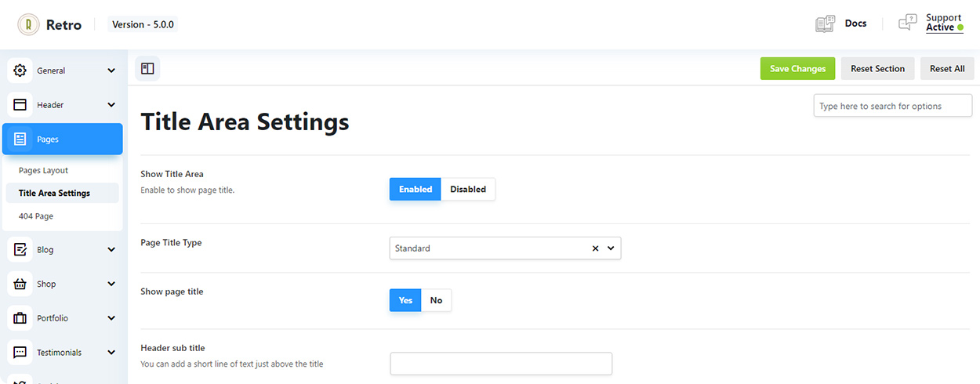Set Show Title Area to Enabled

click(416, 189)
